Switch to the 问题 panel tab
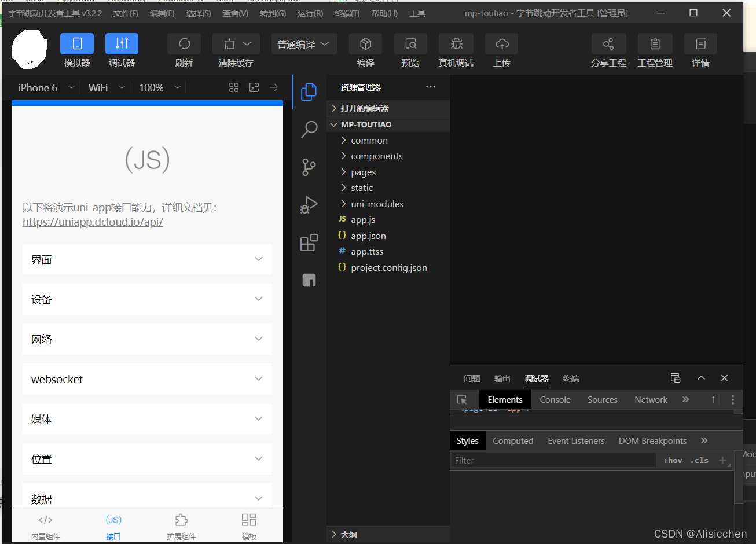Image resolution: width=756 pixels, height=544 pixels. [472, 378]
